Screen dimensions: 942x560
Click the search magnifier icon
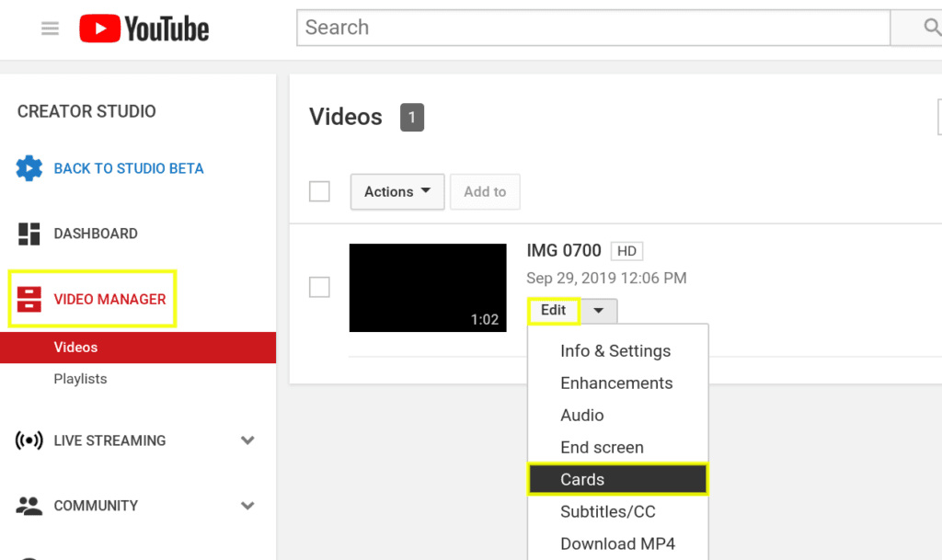(x=929, y=28)
